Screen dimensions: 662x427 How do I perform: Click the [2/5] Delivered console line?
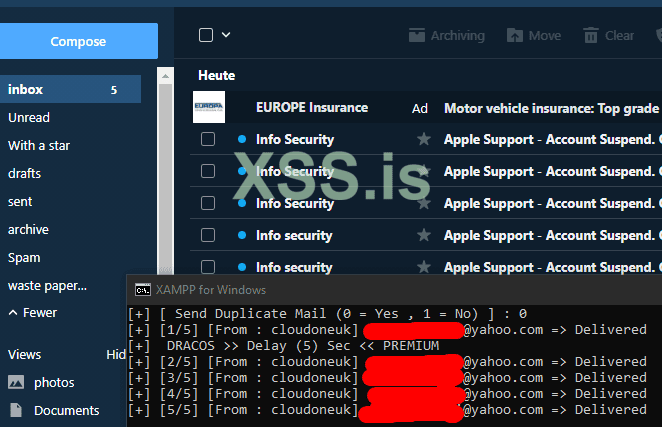point(387,362)
